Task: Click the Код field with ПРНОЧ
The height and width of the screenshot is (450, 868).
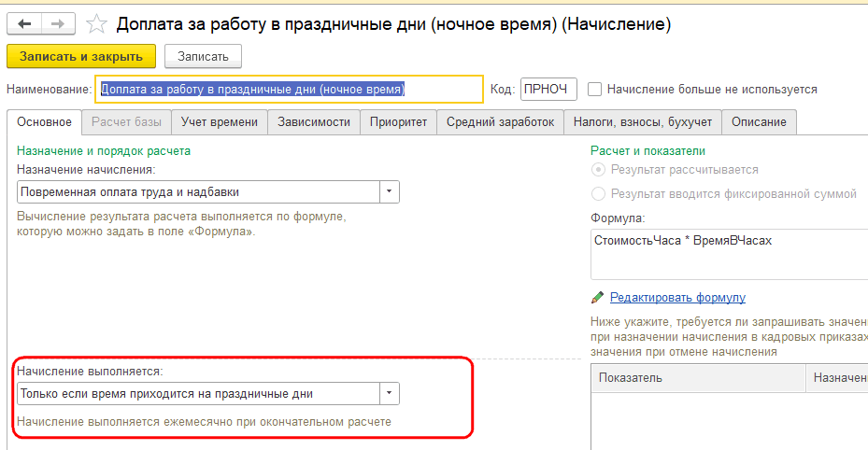Action: click(x=548, y=89)
